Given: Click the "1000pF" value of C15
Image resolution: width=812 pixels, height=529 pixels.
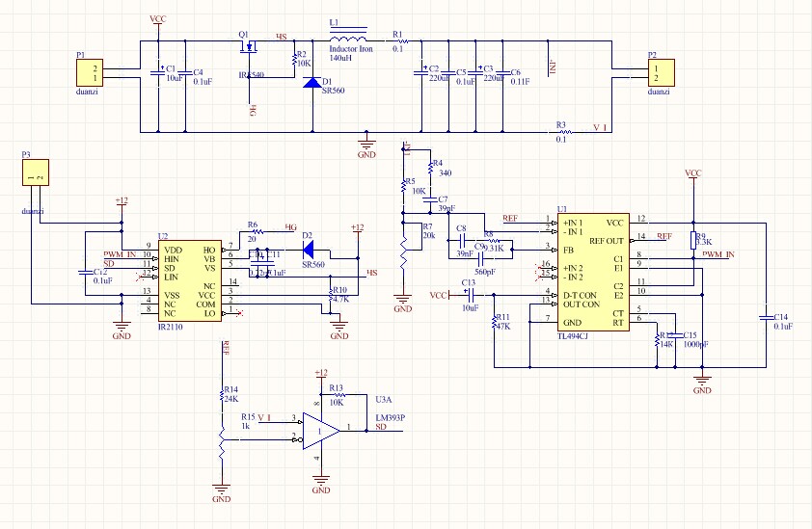Looking at the screenshot, I should [x=696, y=345].
